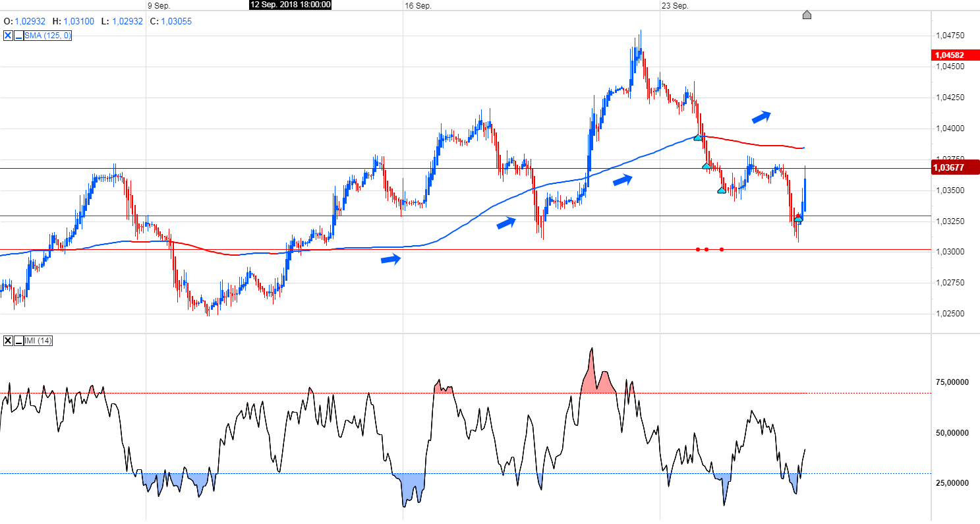Select the highlighted 12 Sep. 2018 timestamp

[291, 5]
